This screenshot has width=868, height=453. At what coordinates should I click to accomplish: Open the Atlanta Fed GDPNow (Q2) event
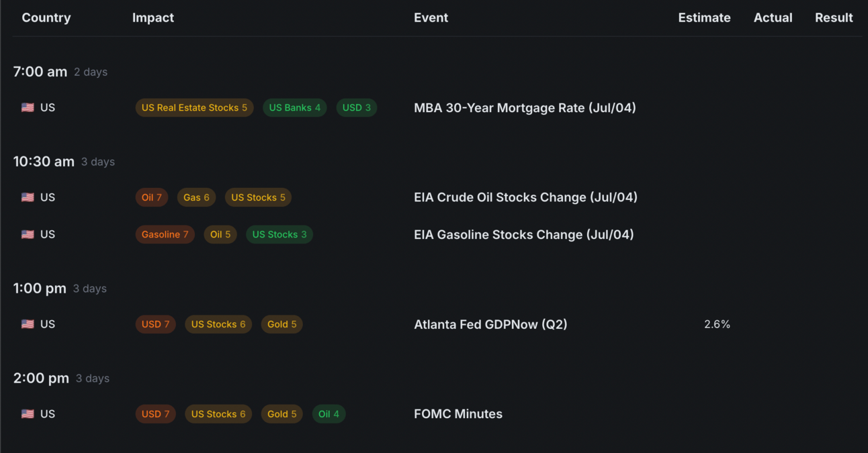[x=490, y=324]
